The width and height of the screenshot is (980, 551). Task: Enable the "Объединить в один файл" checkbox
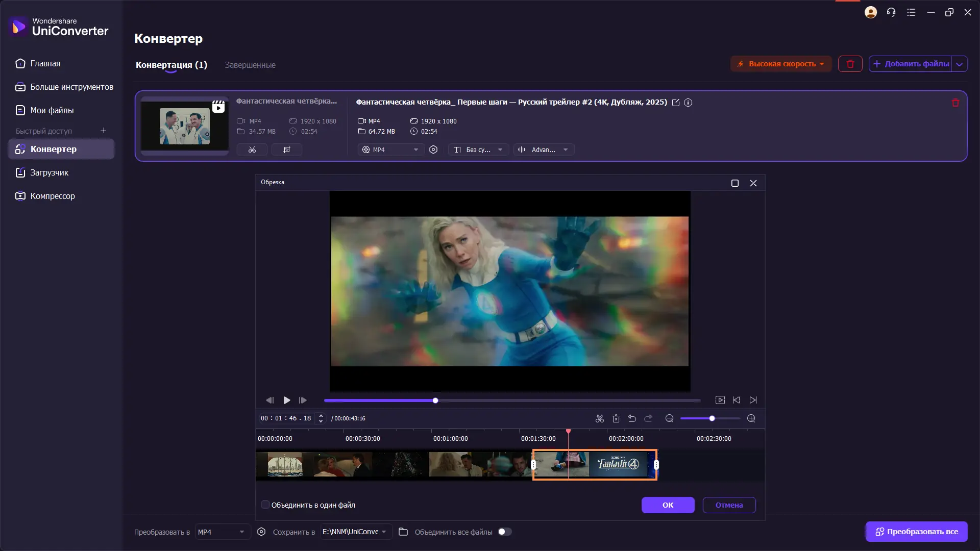pyautogui.click(x=265, y=505)
